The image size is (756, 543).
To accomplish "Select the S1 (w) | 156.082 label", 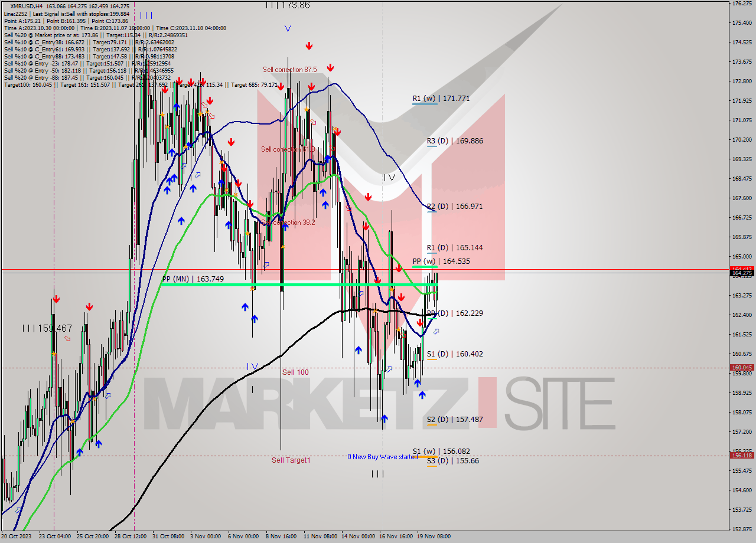I will click(x=441, y=451).
